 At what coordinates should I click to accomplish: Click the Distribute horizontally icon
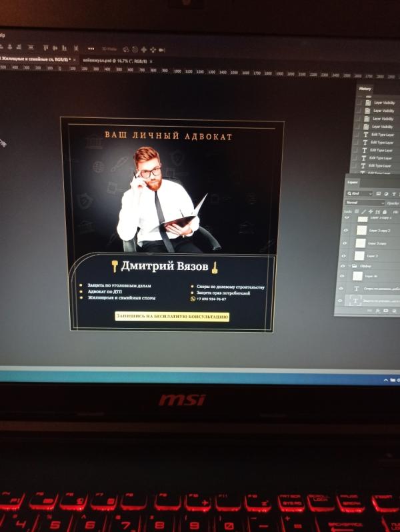click(75, 49)
